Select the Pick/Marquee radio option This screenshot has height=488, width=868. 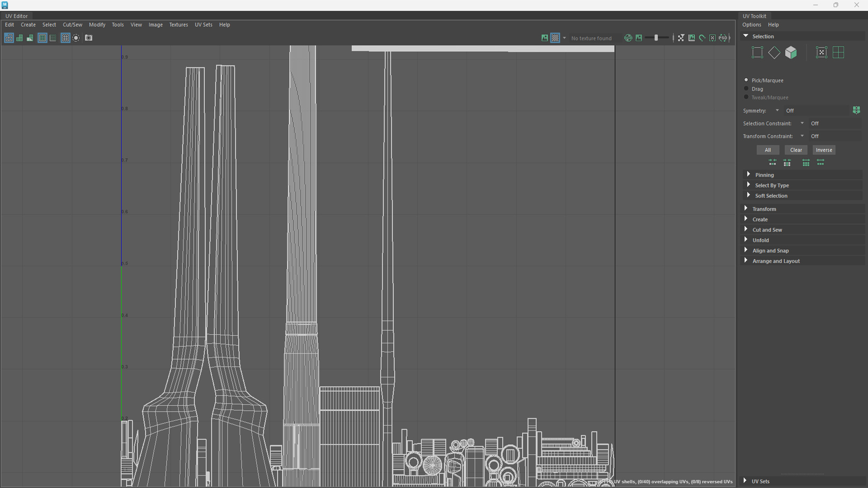pos(746,80)
